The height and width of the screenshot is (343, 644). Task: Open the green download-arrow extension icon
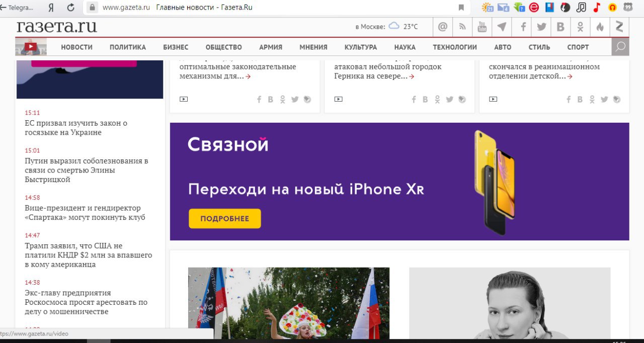[519, 8]
